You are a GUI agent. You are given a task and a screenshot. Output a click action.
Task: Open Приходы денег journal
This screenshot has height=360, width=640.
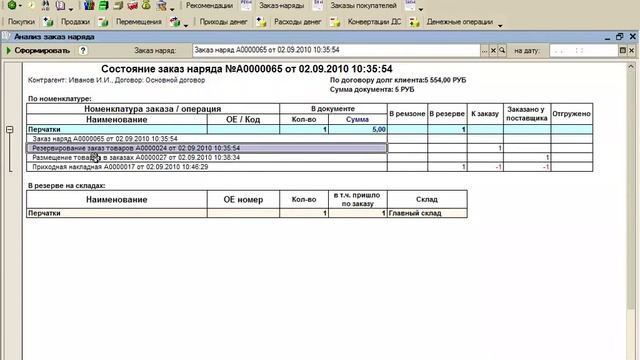click(x=223, y=22)
